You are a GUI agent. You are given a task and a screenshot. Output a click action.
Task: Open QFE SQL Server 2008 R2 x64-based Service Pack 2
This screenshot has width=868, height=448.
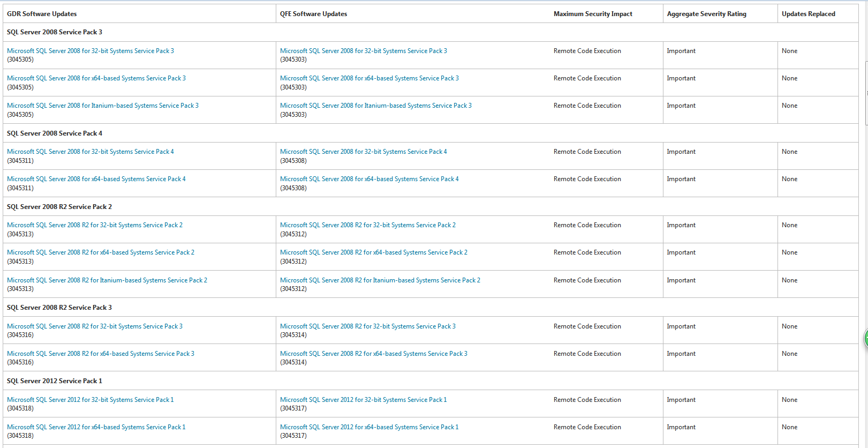pos(373,252)
